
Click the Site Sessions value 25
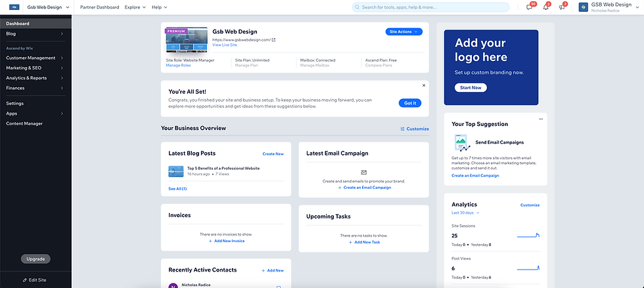click(x=455, y=236)
